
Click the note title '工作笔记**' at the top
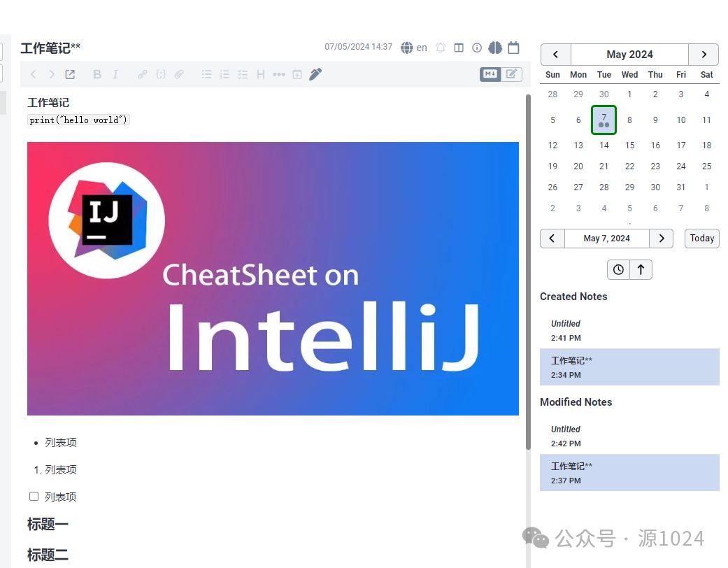click(50, 48)
